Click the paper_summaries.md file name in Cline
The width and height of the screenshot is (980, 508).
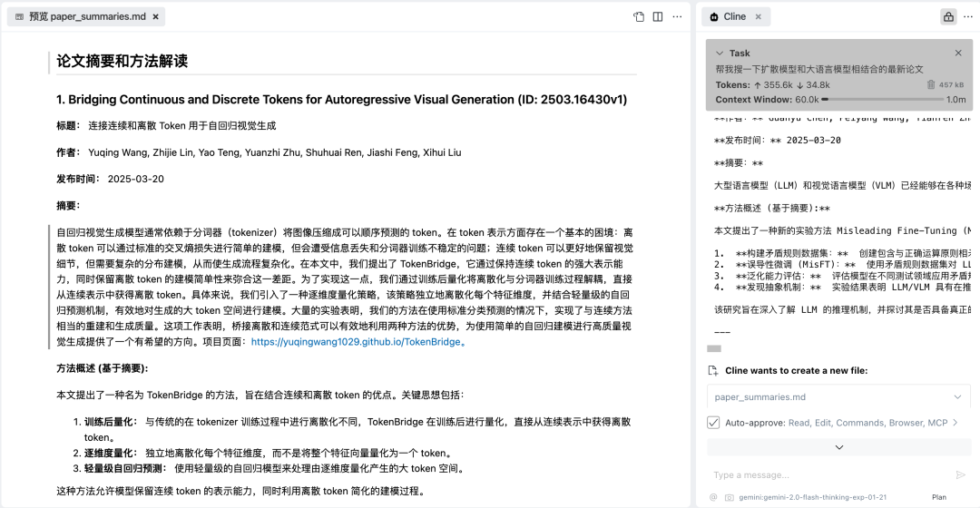tap(760, 396)
